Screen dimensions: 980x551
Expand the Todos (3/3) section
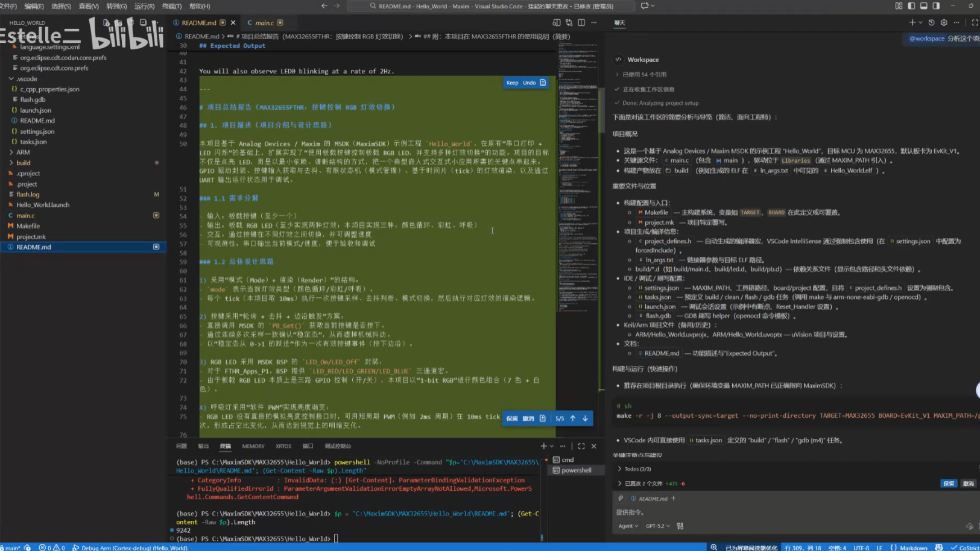coord(637,468)
